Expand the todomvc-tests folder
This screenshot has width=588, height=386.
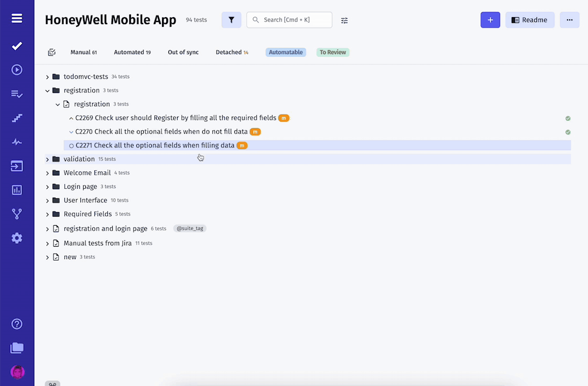tap(47, 77)
